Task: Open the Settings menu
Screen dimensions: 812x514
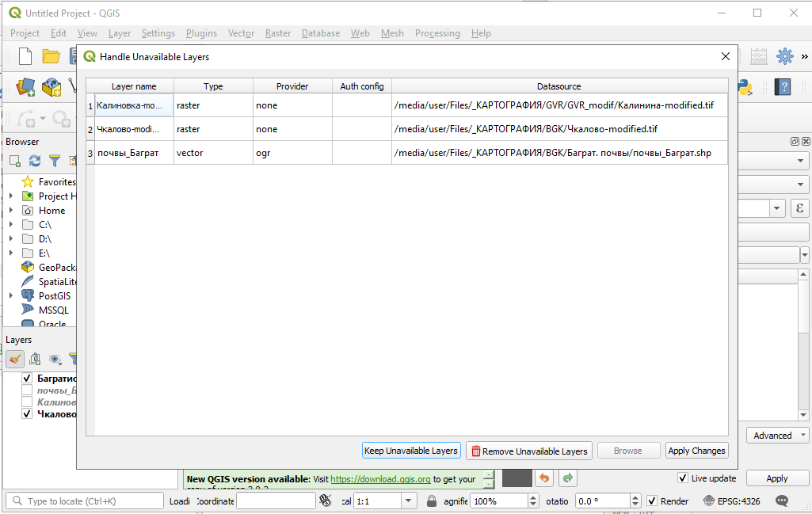Action: click(158, 33)
